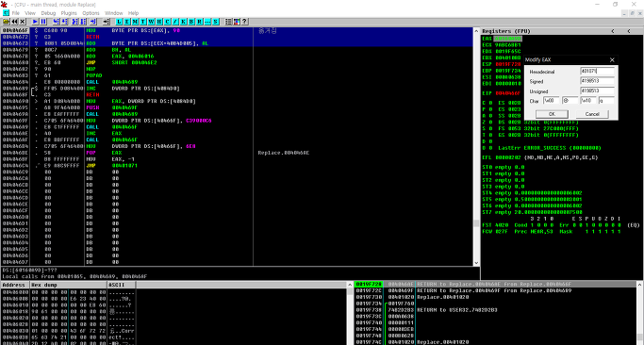Open Debugging options list icon
This screenshot has width=644, height=345.
pyautogui.click(x=228, y=22)
